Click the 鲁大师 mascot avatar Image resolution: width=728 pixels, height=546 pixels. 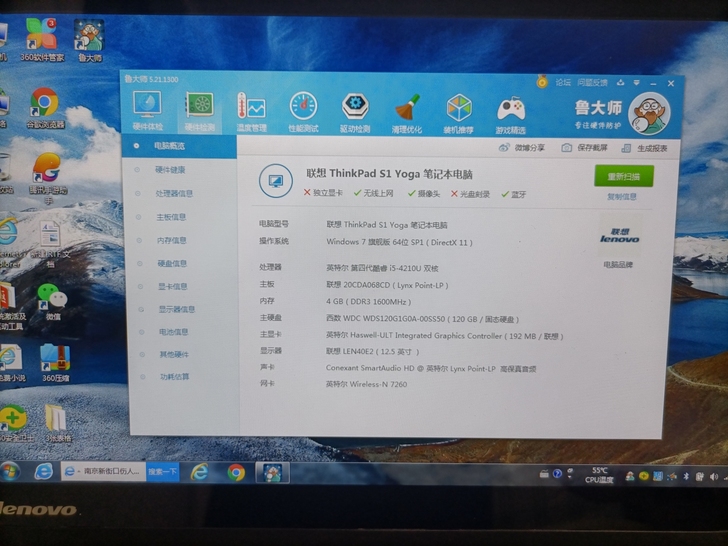[650, 113]
